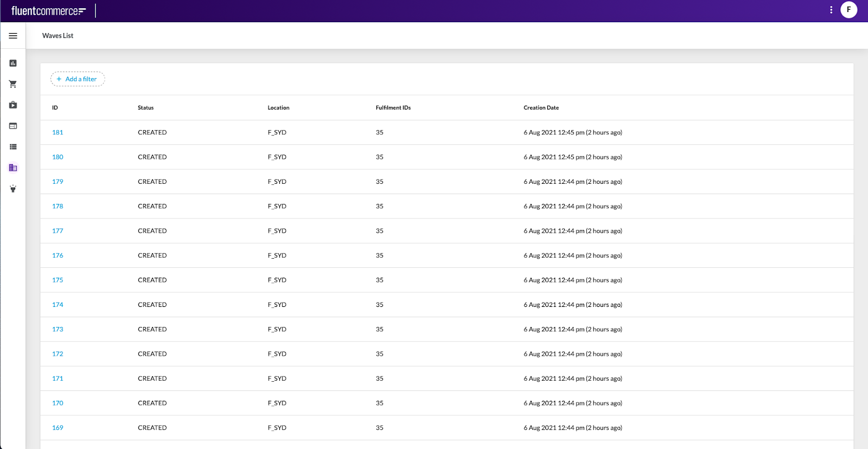Screen dimensions: 868x449
Task: Click the fluentcommerce logo
Action: pyautogui.click(x=48, y=11)
